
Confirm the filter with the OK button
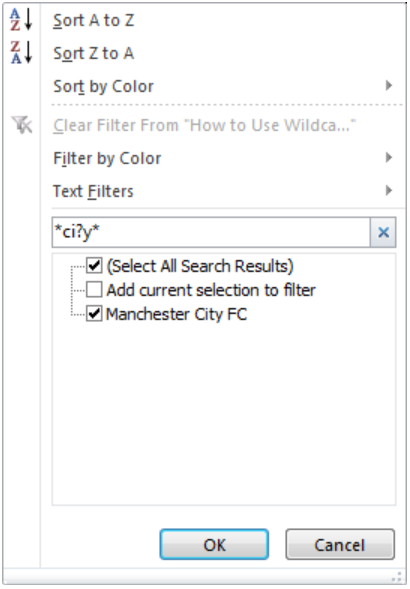point(214,544)
